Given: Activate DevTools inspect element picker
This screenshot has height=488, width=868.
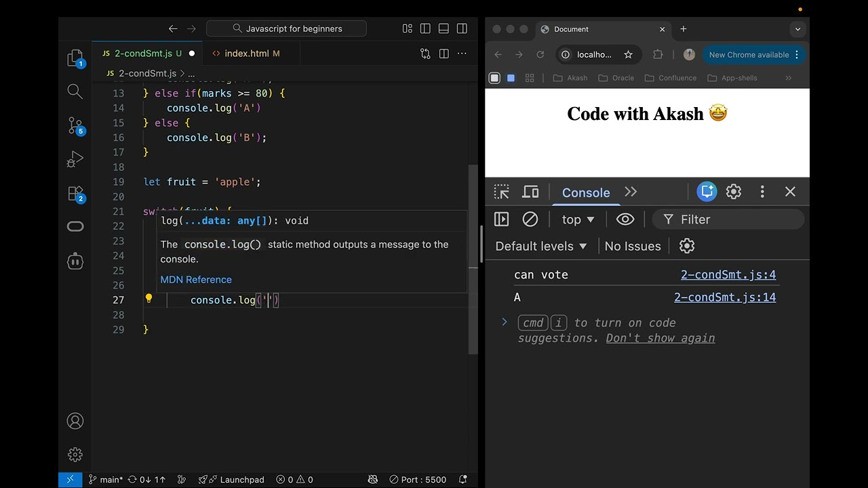Looking at the screenshot, I should click(x=501, y=192).
